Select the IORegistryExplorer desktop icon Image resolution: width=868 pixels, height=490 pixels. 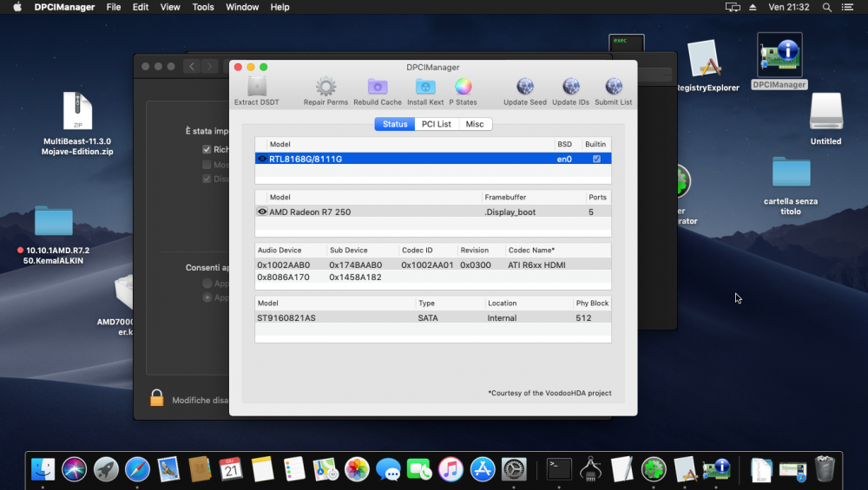coord(704,58)
